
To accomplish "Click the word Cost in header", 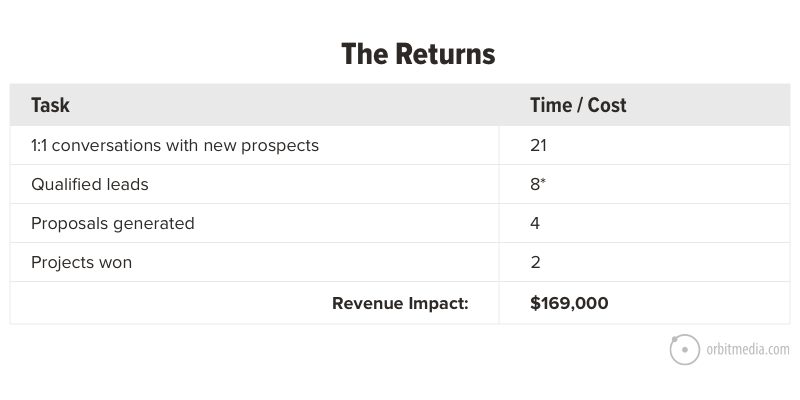I will point(607,105).
